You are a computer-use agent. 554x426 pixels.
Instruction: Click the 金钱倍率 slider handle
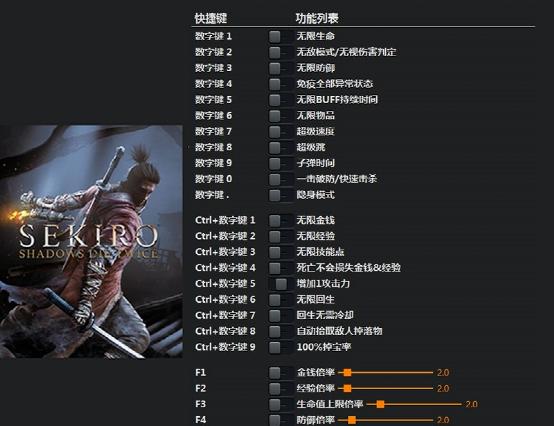[x=347, y=373]
